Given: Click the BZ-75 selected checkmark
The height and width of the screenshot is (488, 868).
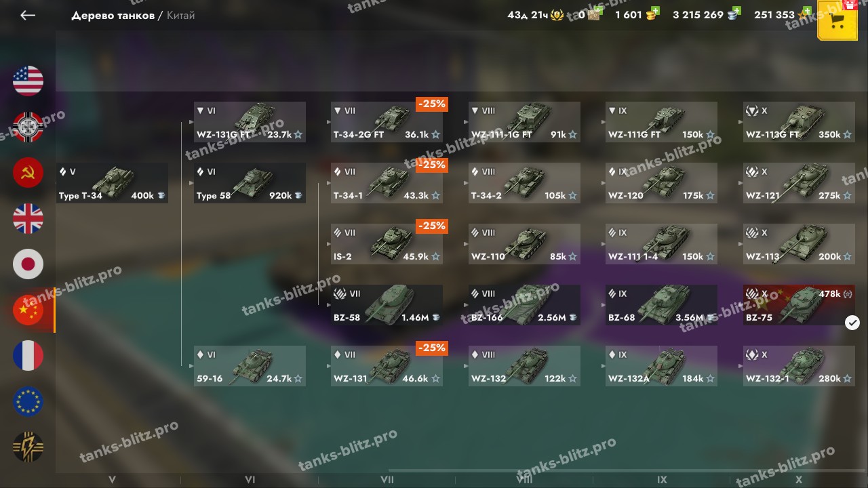Looking at the screenshot, I should click(x=852, y=323).
